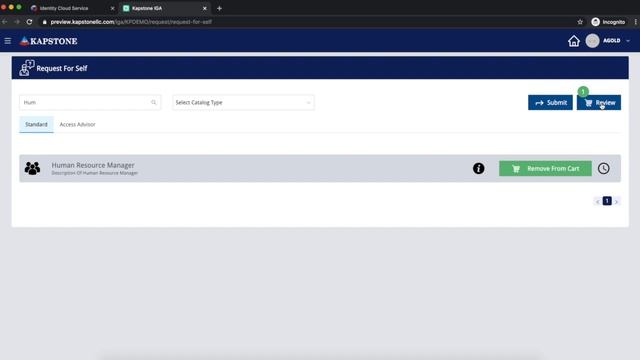Click Remove From Cart button

click(545, 168)
